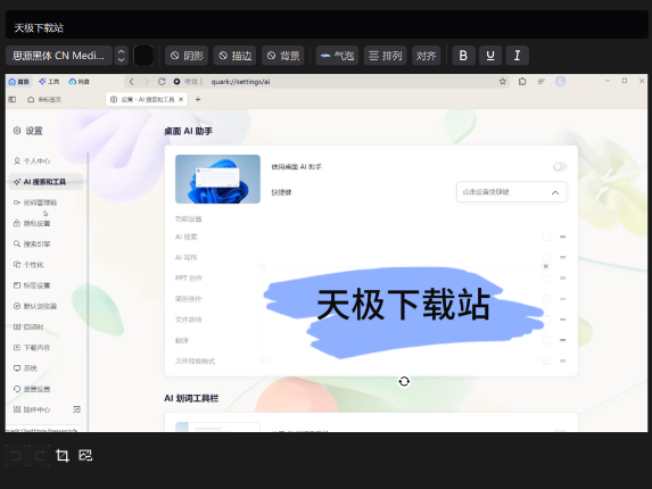
Task: Close the 设置 - AI 搜索和工具 tab
Action: 181,99
